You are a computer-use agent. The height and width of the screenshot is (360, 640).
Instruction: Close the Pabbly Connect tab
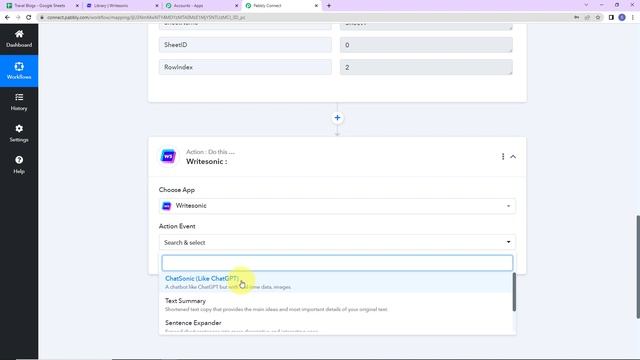click(316, 6)
